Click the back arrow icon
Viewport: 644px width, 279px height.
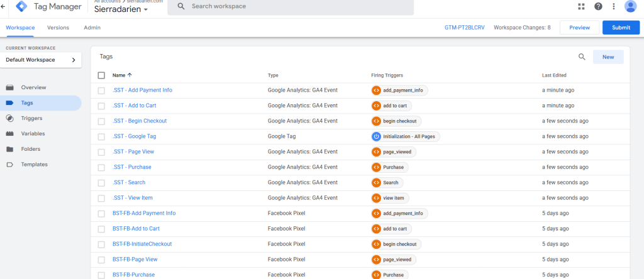3,6
